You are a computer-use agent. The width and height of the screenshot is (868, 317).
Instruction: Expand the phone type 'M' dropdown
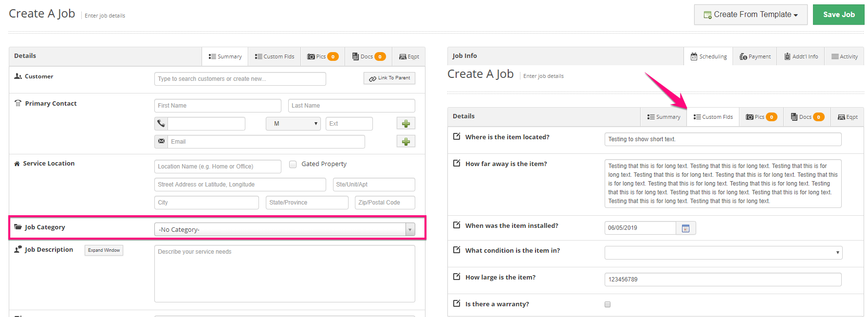coord(293,124)
